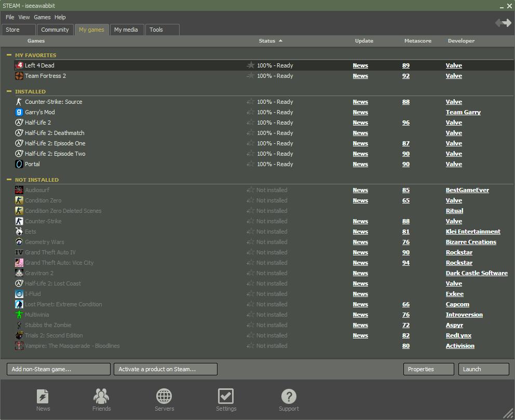Screen dimensions: 515x420
Task: Minimize the Steam window
Action: 502,6
